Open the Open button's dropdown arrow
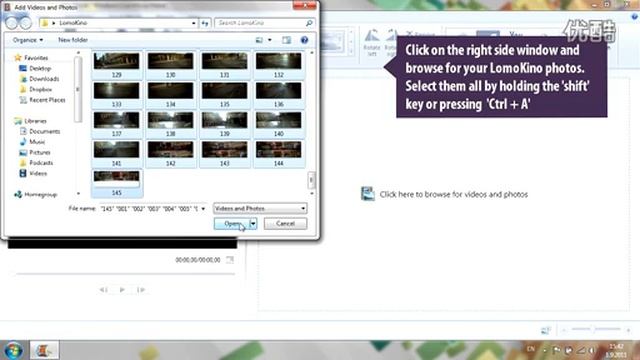 253,223
